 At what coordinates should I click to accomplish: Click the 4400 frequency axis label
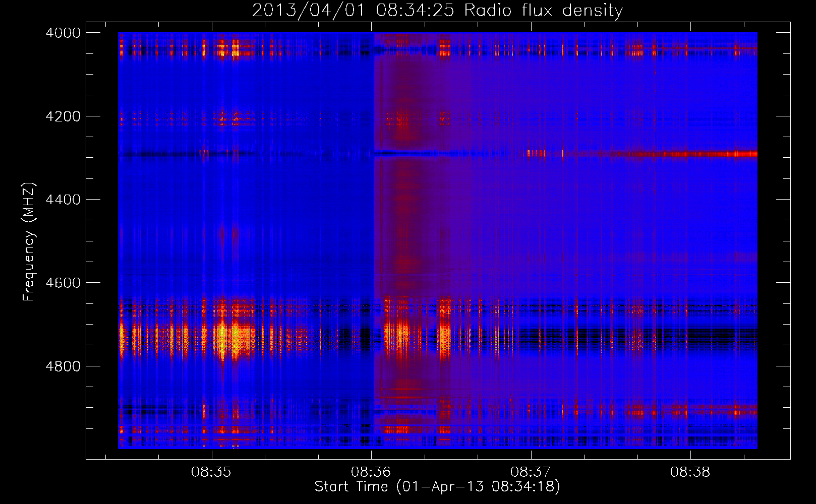click(x=63, y=200)
